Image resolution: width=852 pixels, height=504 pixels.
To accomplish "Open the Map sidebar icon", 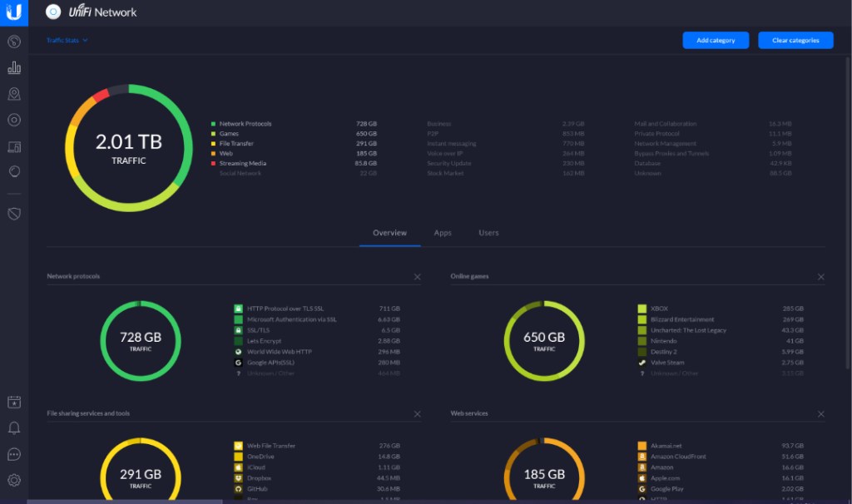I will click(13, 94).
